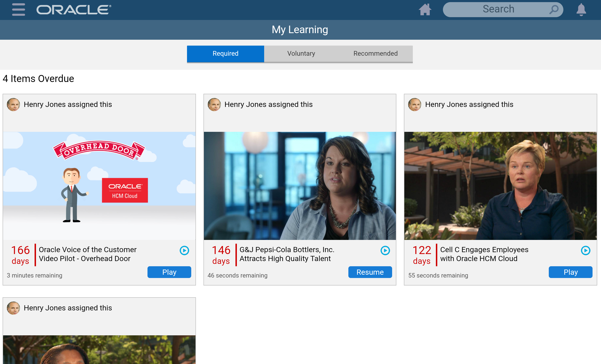Go to the Home page icon
The image size is (601, 364).
click(425, 9)
